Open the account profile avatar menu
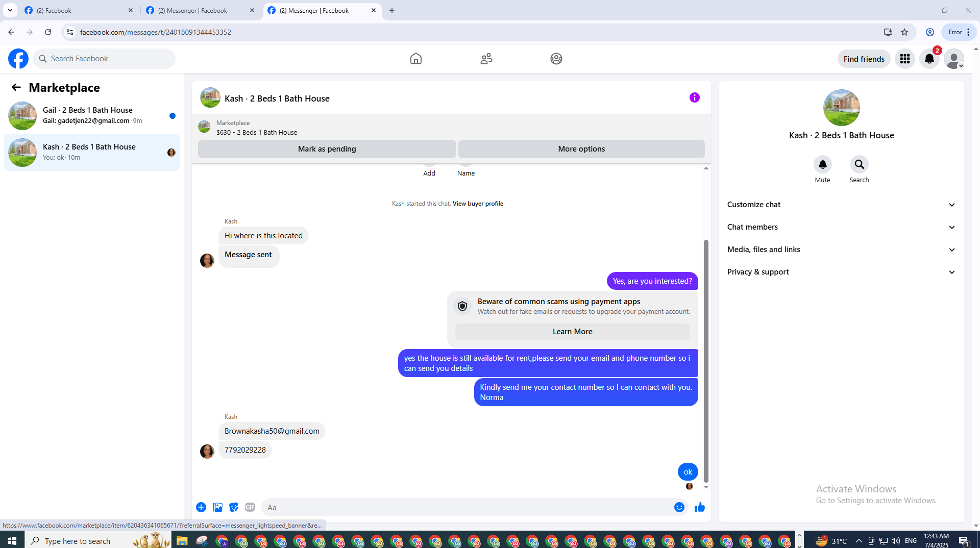Image resolution: width=980 pixels, height=548 pixels. [x=954, y=59]
